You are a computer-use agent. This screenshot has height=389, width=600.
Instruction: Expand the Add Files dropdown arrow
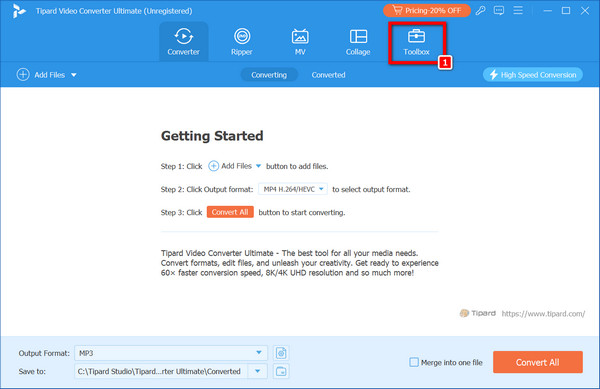(74, 75)
